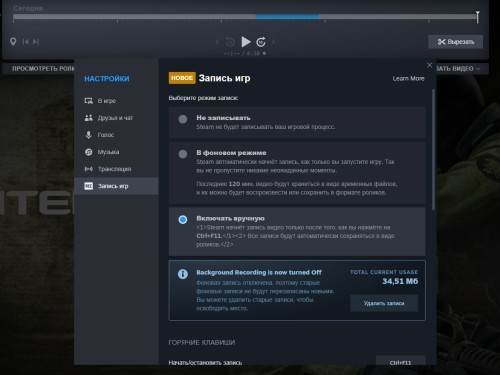Skip forward ten seconds in recording
This screenshot has width=500, height=375.
click(261, 42)
